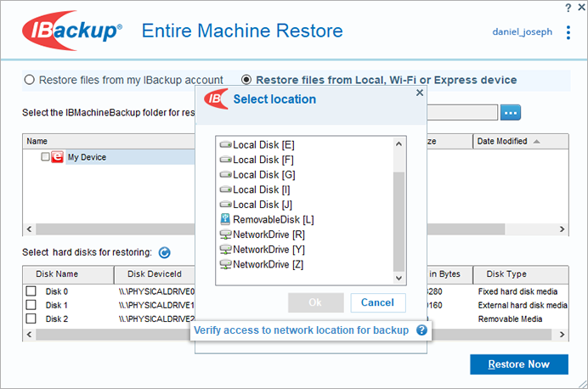This screenshot has width=588, height=389.
Task: Click the daniel_joseph account name
Action: 522,32
